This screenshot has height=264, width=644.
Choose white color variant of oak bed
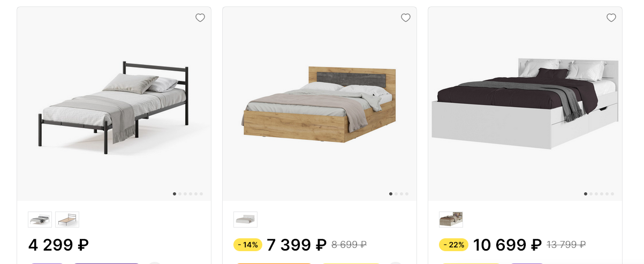[x=246, y=220]
